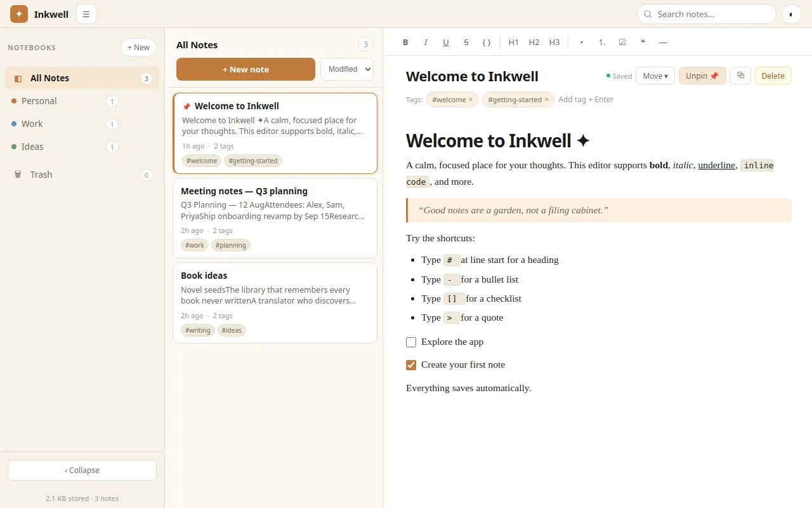The image size is (812, 508).
Task: Set heading level H3
Action: point(554,43)
